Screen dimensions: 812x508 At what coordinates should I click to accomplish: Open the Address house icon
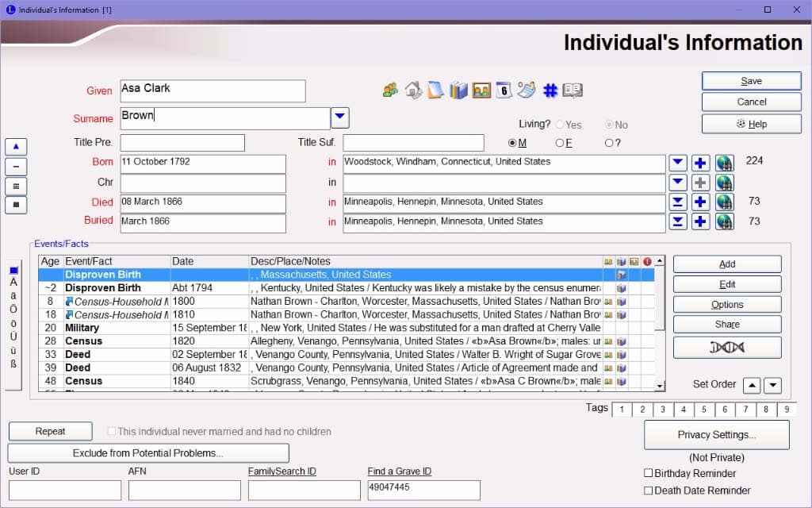(413, 90)
